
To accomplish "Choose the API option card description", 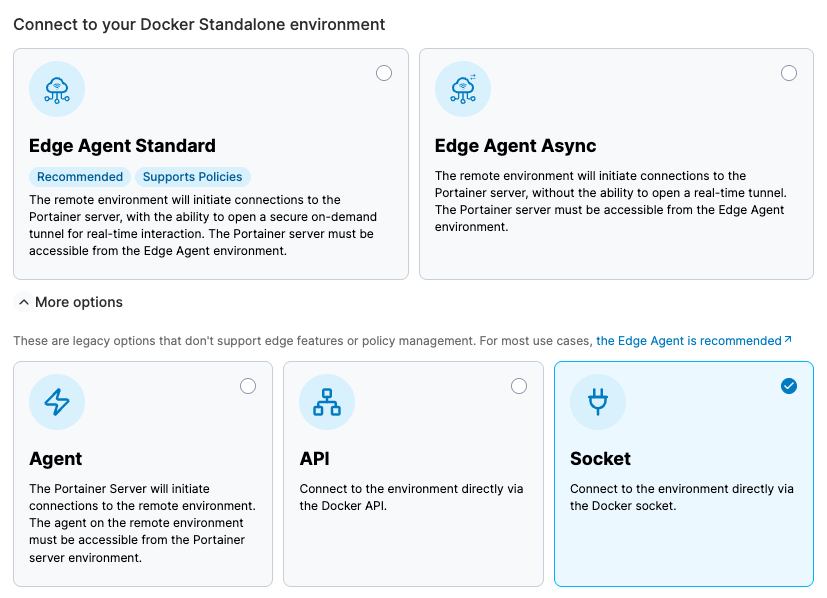I will [x=411, y=497].
